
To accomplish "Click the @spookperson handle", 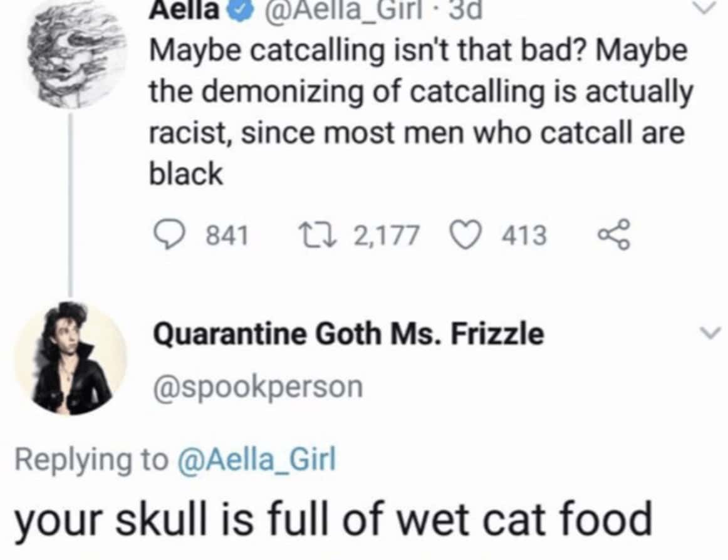I will [x=256, y=386].
